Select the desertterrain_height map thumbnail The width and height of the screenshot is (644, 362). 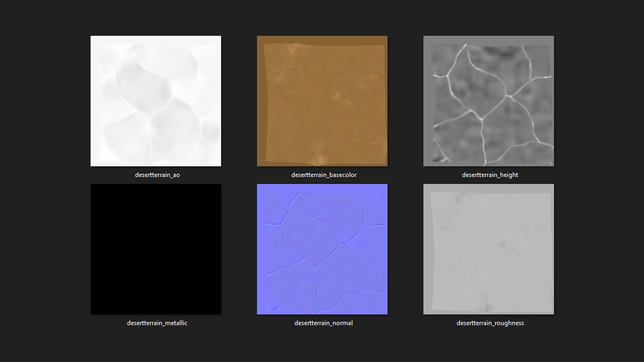[x=488, y=101]
